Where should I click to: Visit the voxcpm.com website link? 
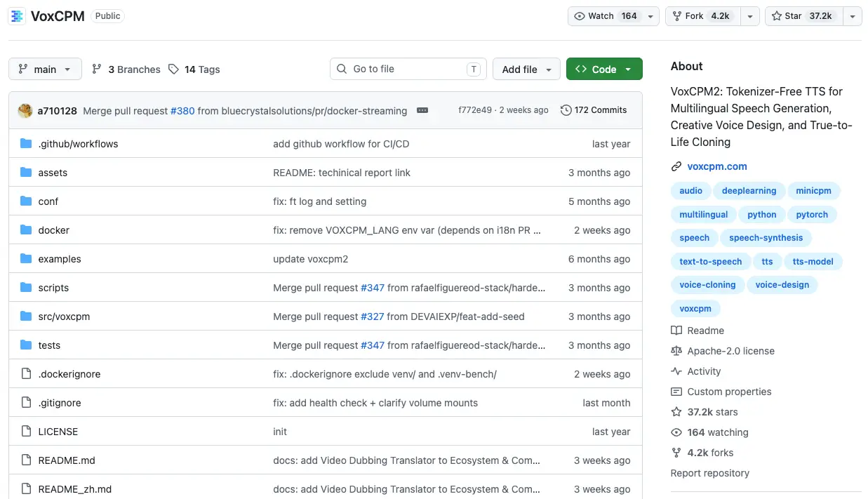pos(717,166)
